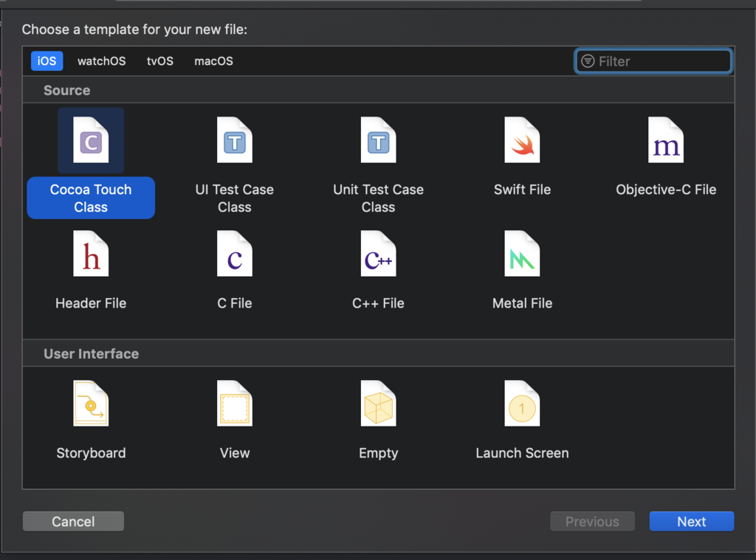Cancel the new file dialog
Screen dimensions: 756x560
(x=73, y=522)
